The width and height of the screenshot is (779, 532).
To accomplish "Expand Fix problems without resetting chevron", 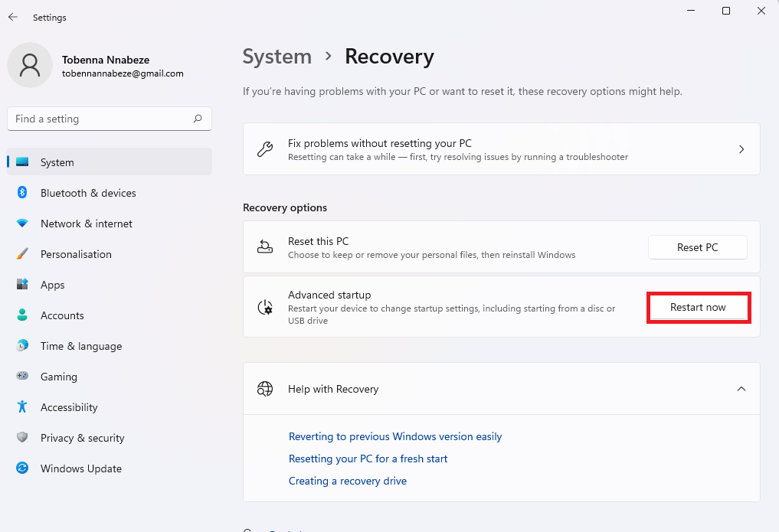I will tap(741, 149).
